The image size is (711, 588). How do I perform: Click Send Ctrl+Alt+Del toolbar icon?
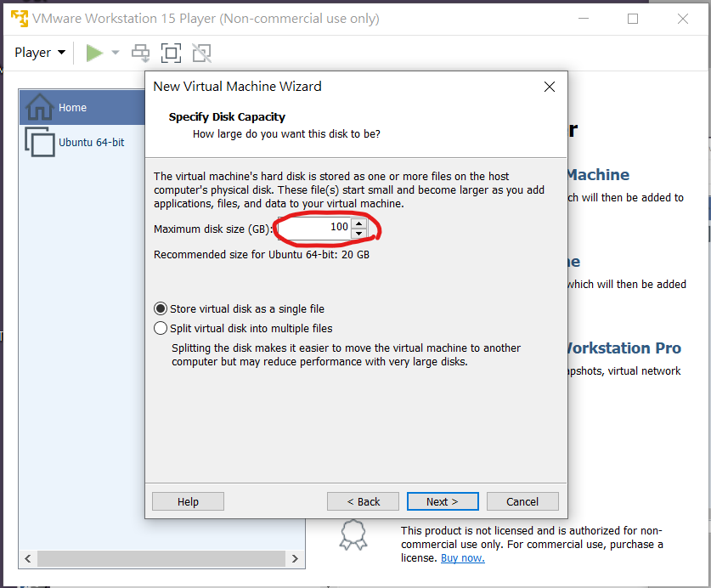140,53
